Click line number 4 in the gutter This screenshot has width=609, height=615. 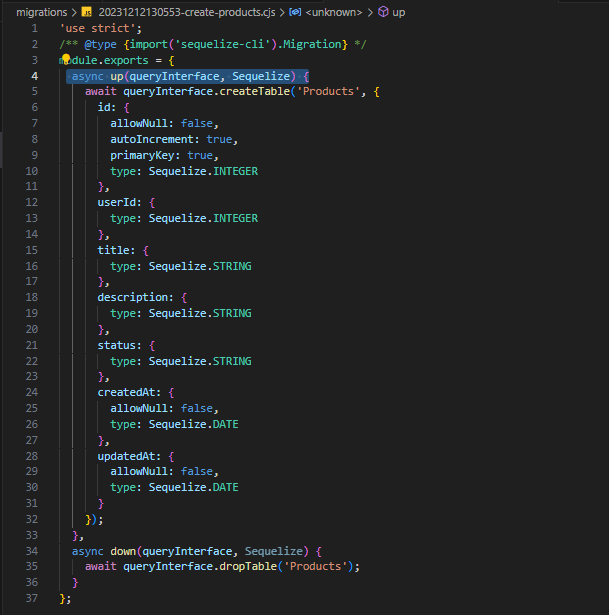(35, 76)
